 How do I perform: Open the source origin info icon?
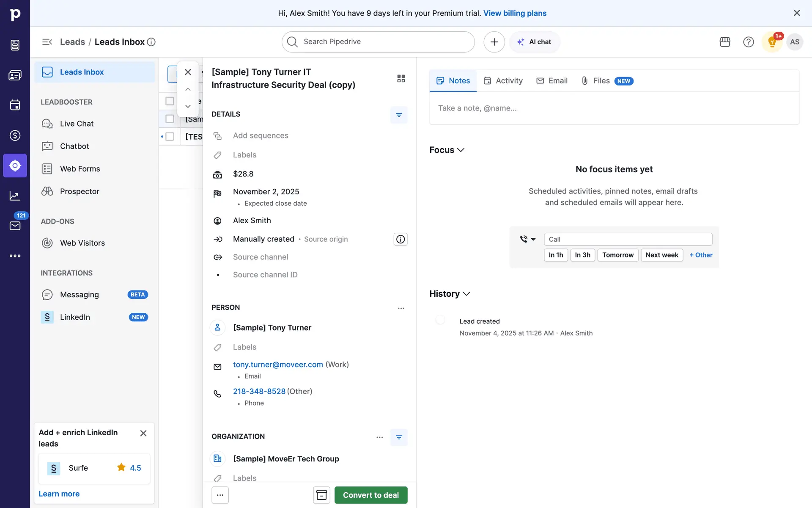[x=400, y=239]
